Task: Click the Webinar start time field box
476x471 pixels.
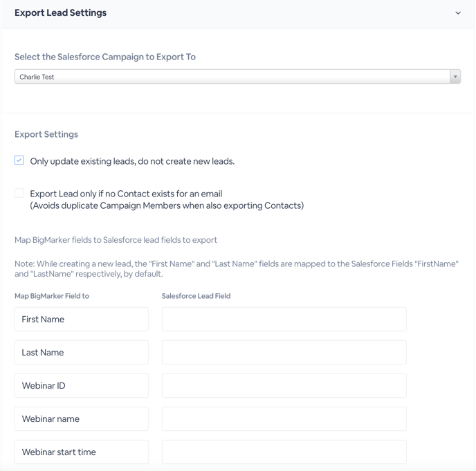Action: click(82, 452)
